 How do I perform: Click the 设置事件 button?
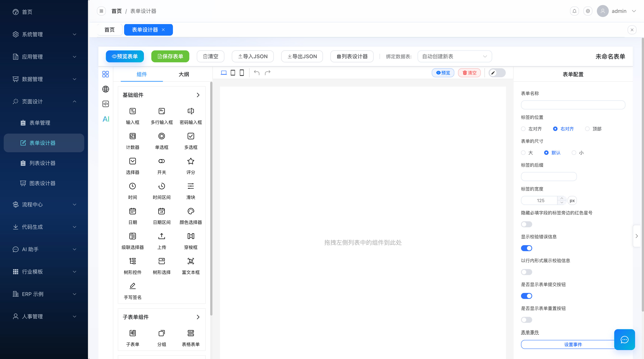tap(573, 344)
